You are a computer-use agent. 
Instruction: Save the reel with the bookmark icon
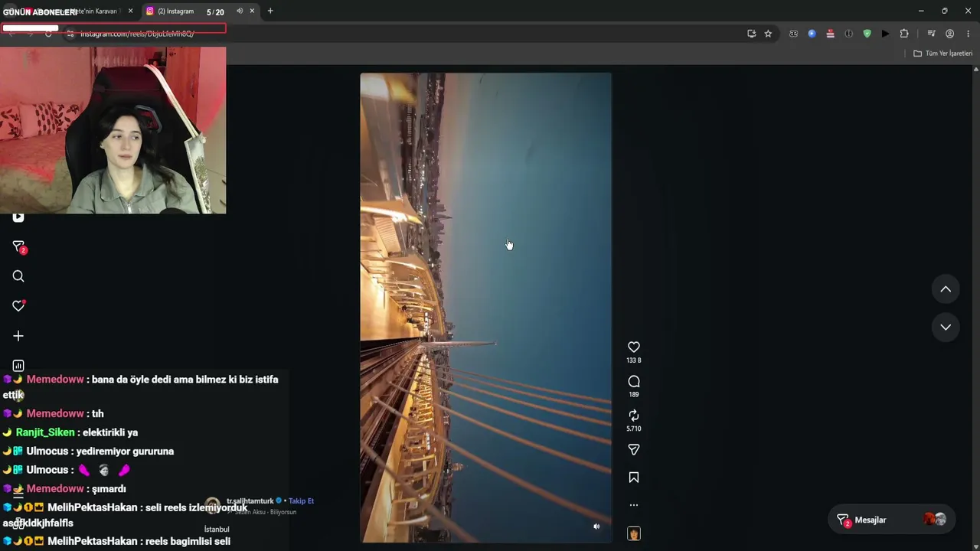pos(634,478)
